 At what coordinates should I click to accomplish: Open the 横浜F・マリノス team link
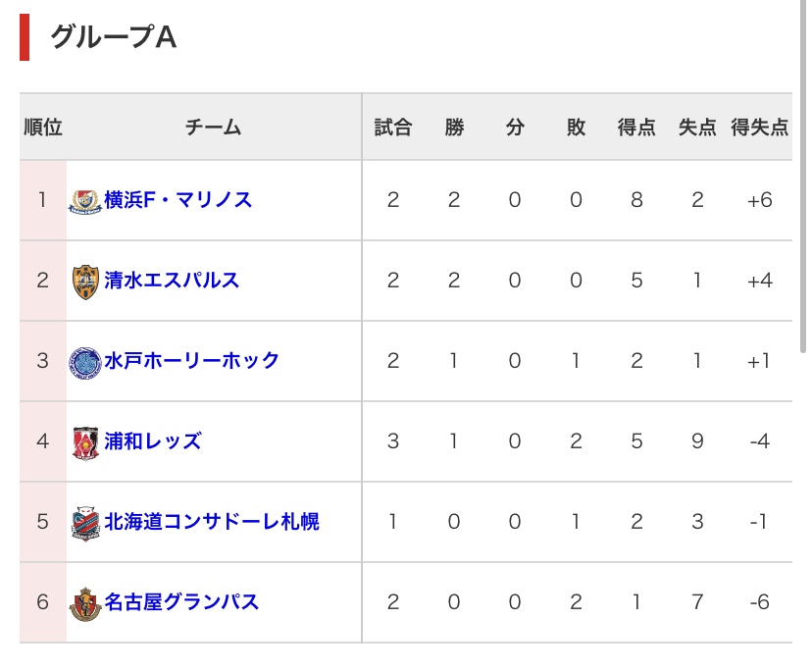click(178, 199)
